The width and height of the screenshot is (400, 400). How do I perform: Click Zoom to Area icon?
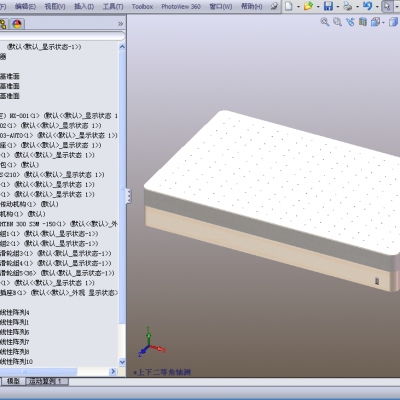[x=337, y=22]
